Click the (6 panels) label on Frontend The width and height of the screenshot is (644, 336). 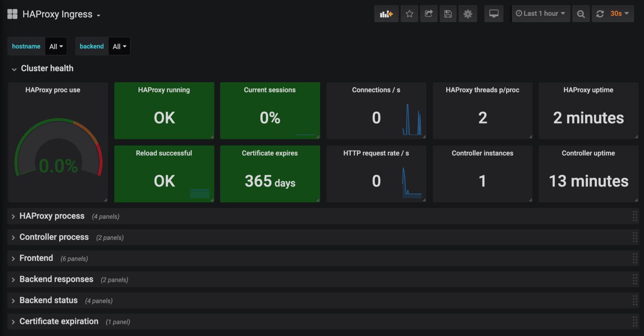(x=74, y=259)
